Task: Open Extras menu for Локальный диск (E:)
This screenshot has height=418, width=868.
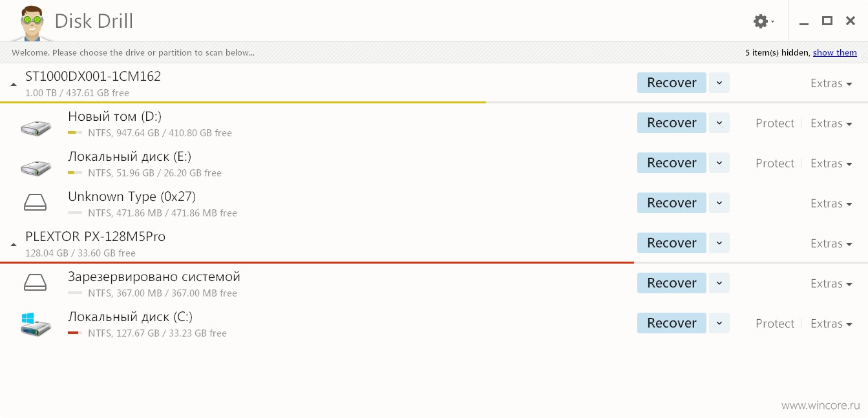Action: click(x=831, y=163)
